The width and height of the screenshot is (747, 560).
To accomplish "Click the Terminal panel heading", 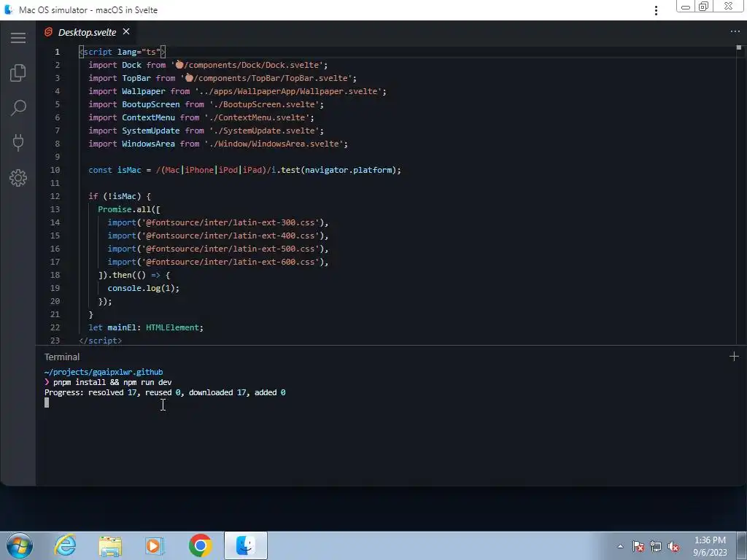I will [x=62, y=357].
